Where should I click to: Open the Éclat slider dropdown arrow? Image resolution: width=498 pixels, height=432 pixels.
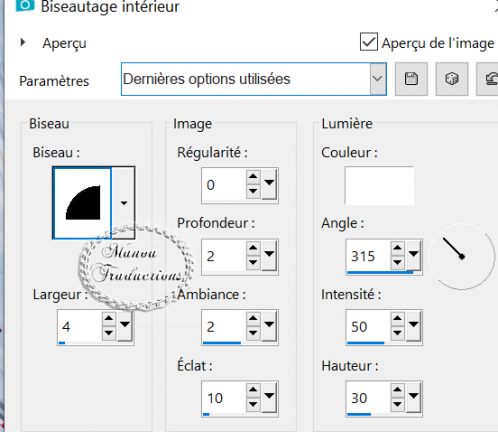269,396
